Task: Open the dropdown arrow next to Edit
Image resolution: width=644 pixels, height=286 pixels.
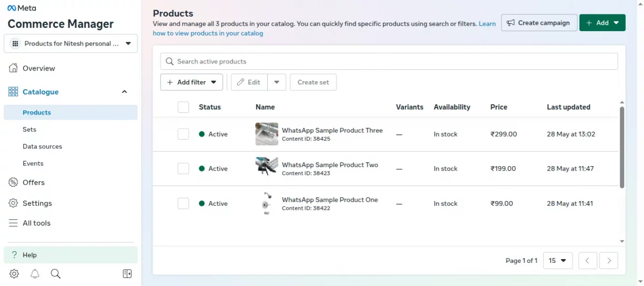Action: click(276, 82)
